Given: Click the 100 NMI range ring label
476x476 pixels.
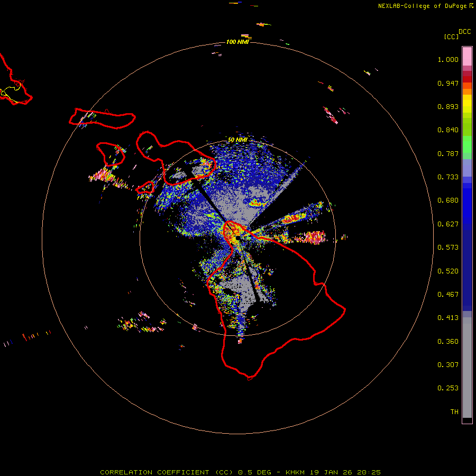Looking at the screenshot, I should coord(237,42).
